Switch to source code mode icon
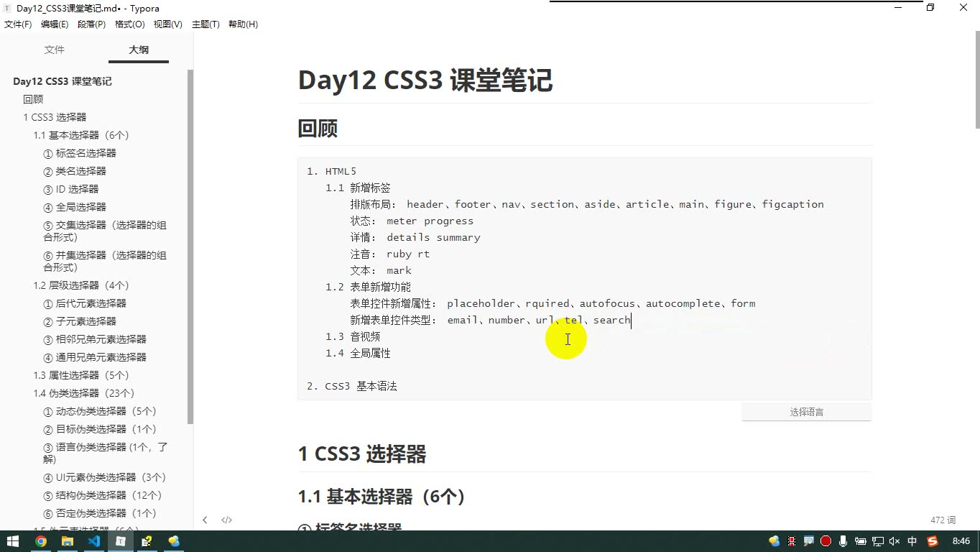The image size is (980, 552). (x=226, y=520)
